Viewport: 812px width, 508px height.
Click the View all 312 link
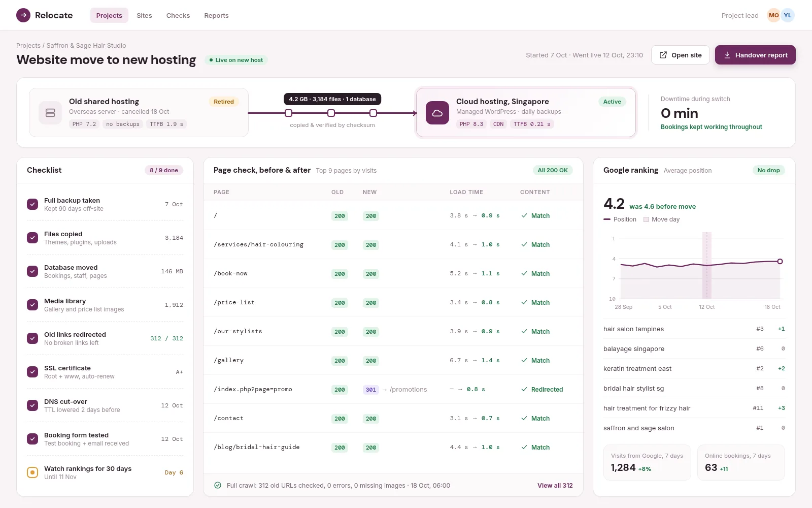point(555,485)
